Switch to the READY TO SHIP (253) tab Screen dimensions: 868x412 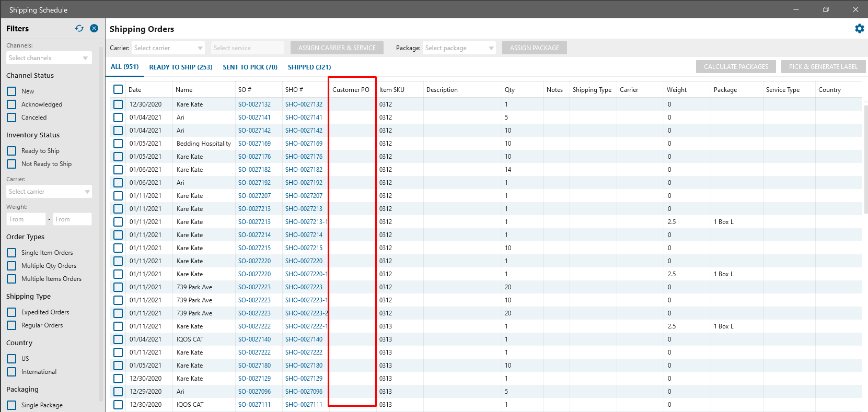pyautogui.click(x=181, y=67)
